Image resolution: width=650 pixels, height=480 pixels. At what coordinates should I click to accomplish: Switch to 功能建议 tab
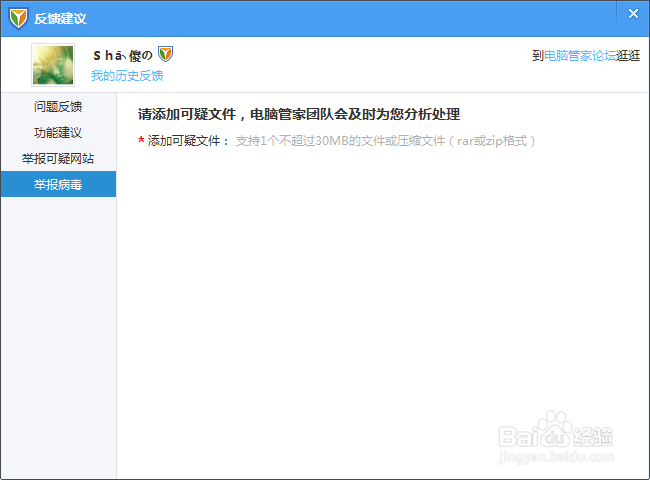58,133
